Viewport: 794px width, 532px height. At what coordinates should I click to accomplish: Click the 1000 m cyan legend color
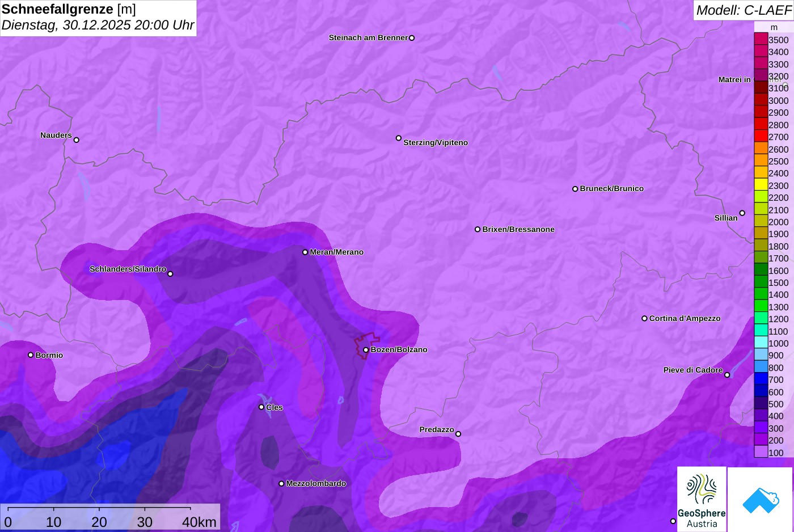(x=761, y=343)
